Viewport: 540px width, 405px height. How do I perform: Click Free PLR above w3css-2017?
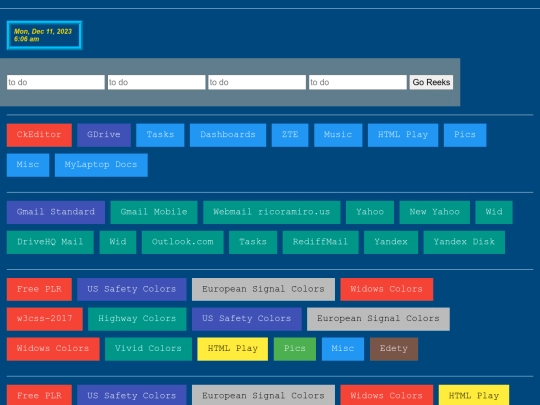pyautogui.click(x=39, y=289)
